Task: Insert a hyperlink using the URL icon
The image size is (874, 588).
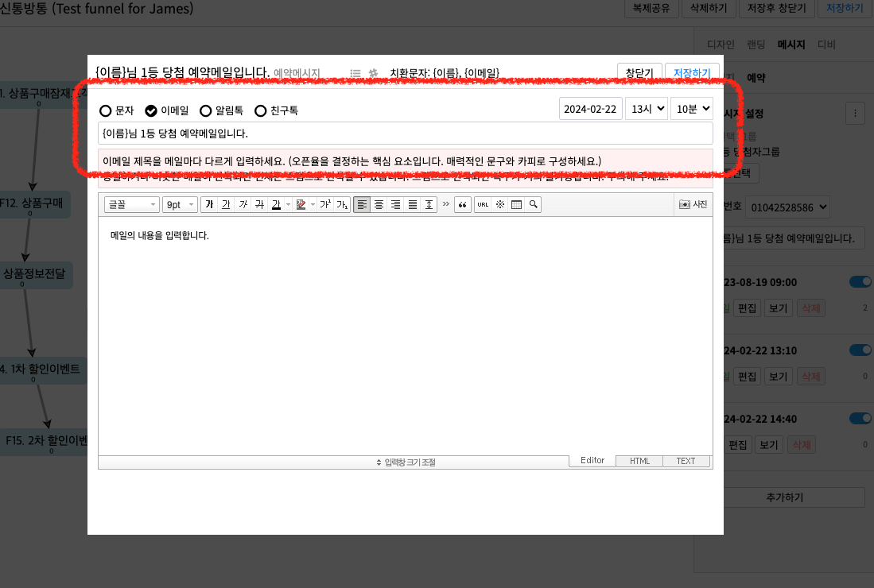Action: (x=483, y=205)
